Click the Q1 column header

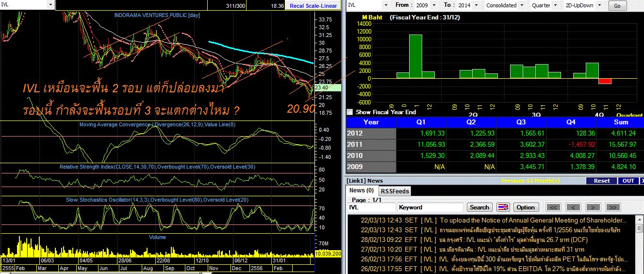pyautogui.click(x=421, y=122)
